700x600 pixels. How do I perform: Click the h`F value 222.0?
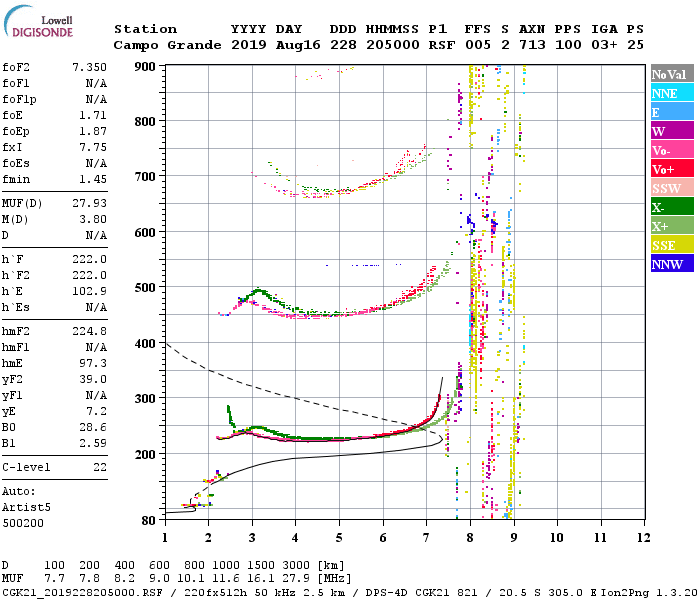[x=89, y=259]
